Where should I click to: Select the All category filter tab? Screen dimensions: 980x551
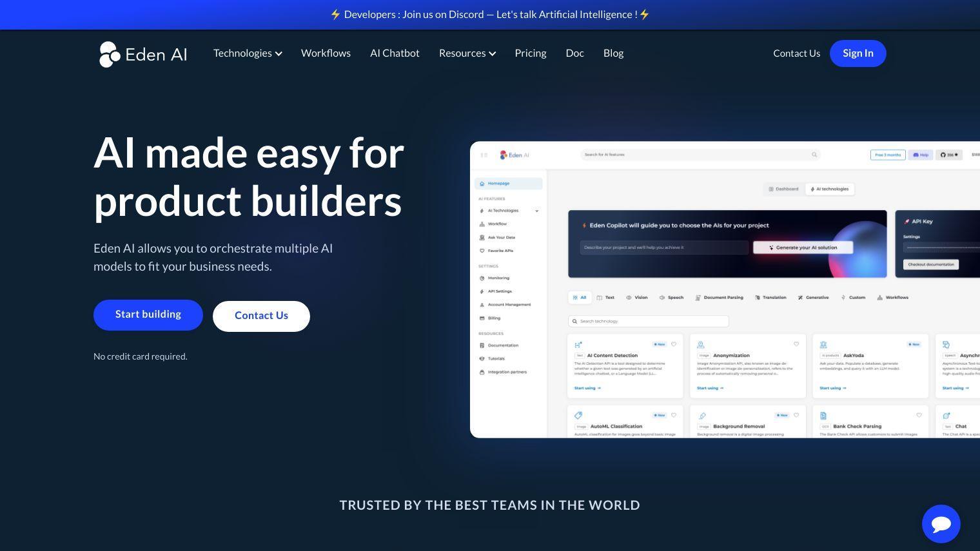(x=580, y=298)
